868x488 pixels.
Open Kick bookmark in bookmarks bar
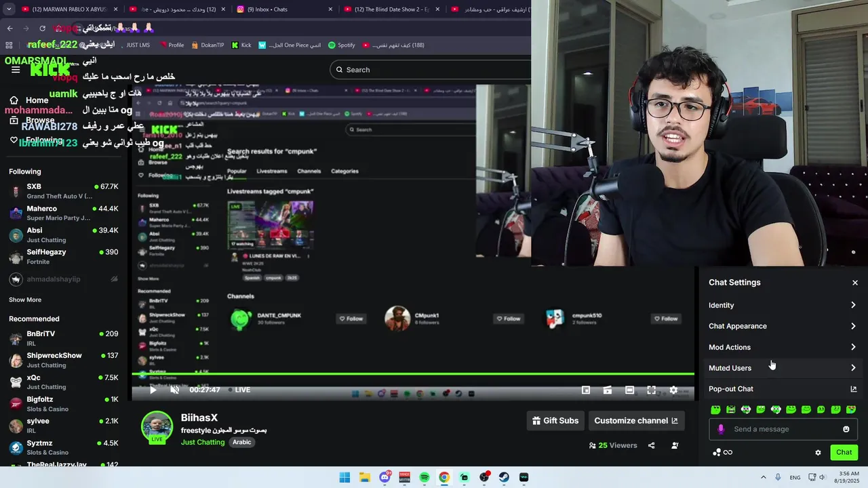pos(241,45)
